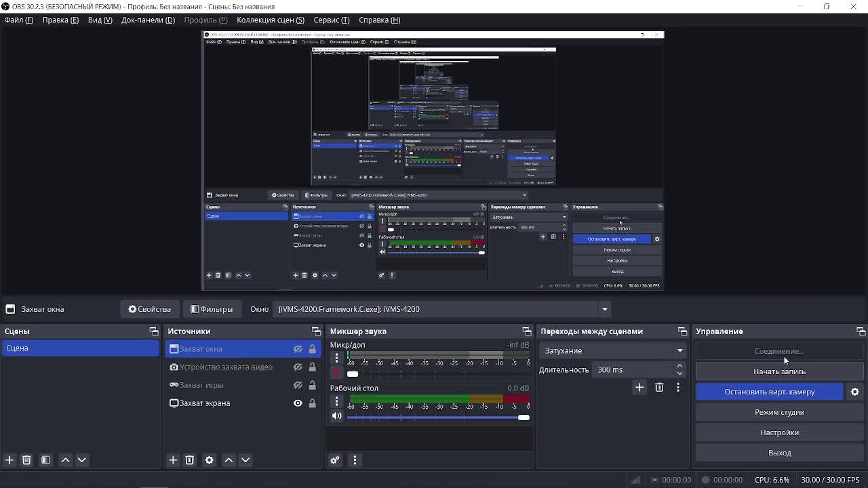Screen dimensions: 868x488
Task: Toggle lock on Захват окна source
Action: click(x=313, y=349)
